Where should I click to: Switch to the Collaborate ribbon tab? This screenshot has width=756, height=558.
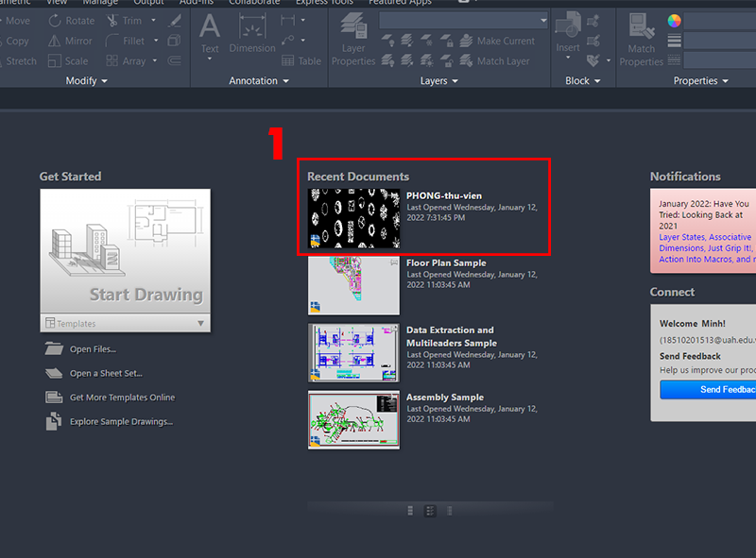pos(254,3)
